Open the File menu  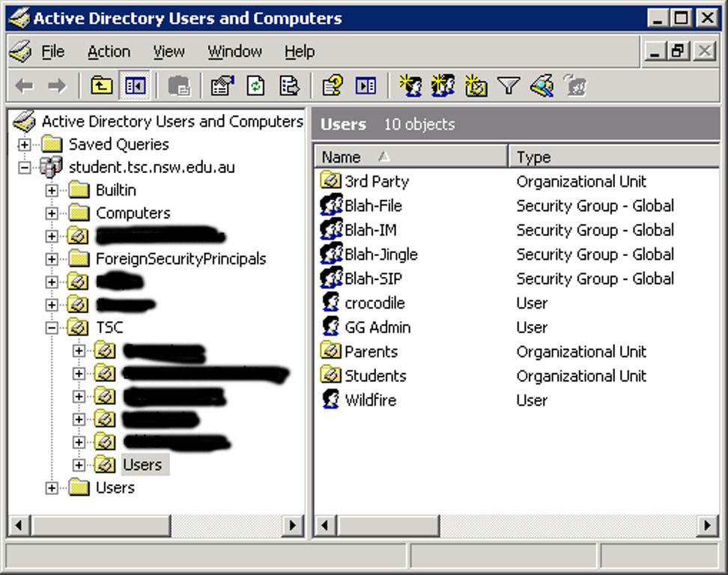click(x=53, y=52)
